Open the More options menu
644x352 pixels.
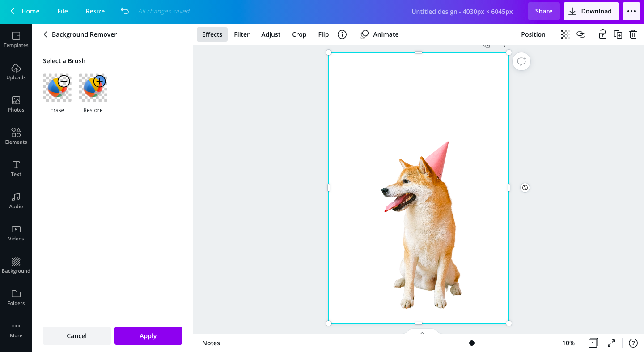coord(631,11)
